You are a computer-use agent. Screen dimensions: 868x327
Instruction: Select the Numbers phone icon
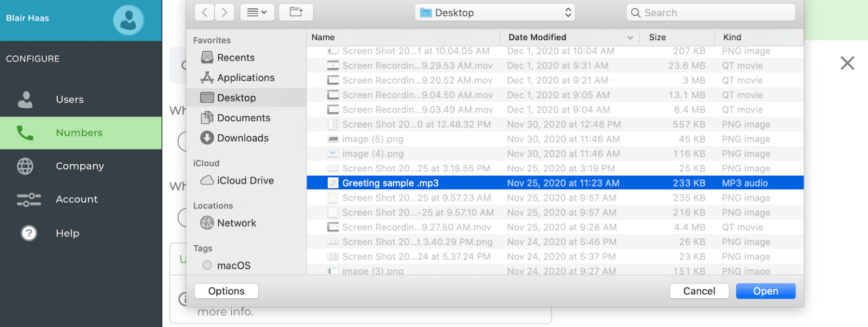pos(25,133)
